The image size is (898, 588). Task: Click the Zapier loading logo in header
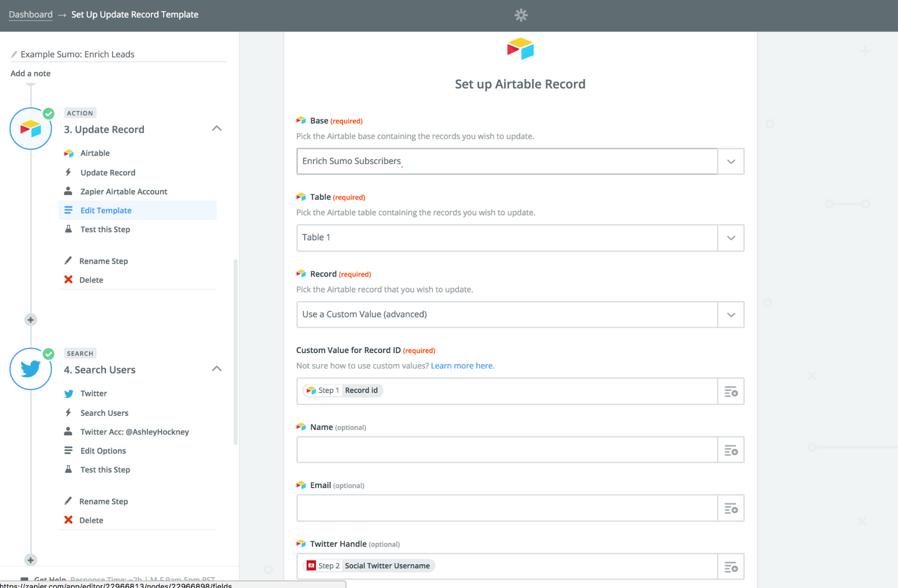(521, 15)
